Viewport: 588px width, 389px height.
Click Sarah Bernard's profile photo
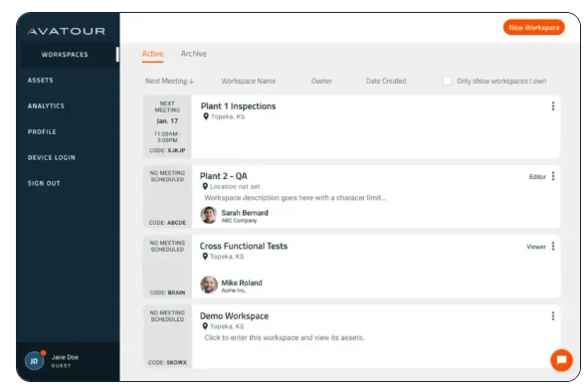tap(209, 215)
